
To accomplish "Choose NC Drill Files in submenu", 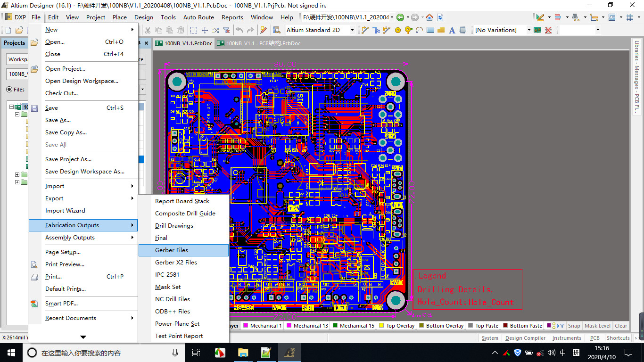I will click(x=183, y=299).
